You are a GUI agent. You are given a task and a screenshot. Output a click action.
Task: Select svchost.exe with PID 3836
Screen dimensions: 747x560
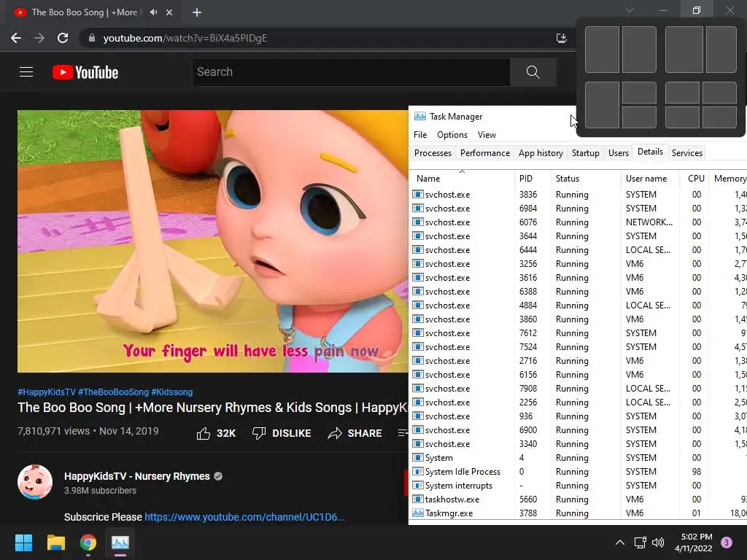point(578,195)
